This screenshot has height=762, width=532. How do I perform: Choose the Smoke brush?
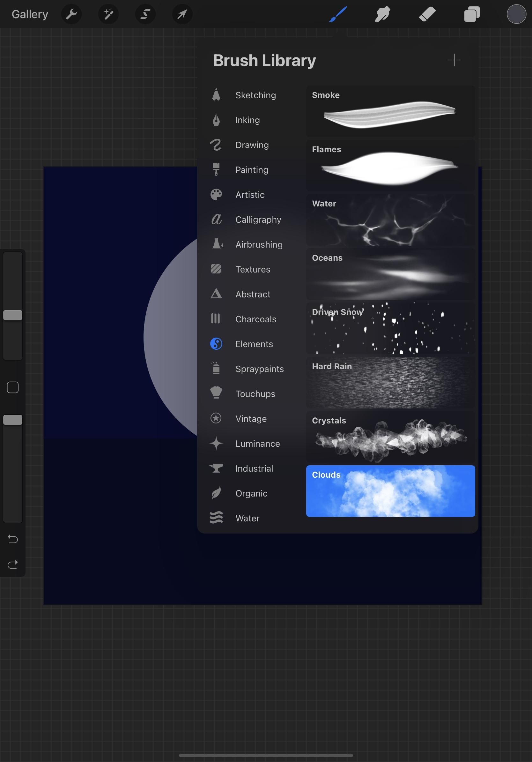click(x=390, y=111)
